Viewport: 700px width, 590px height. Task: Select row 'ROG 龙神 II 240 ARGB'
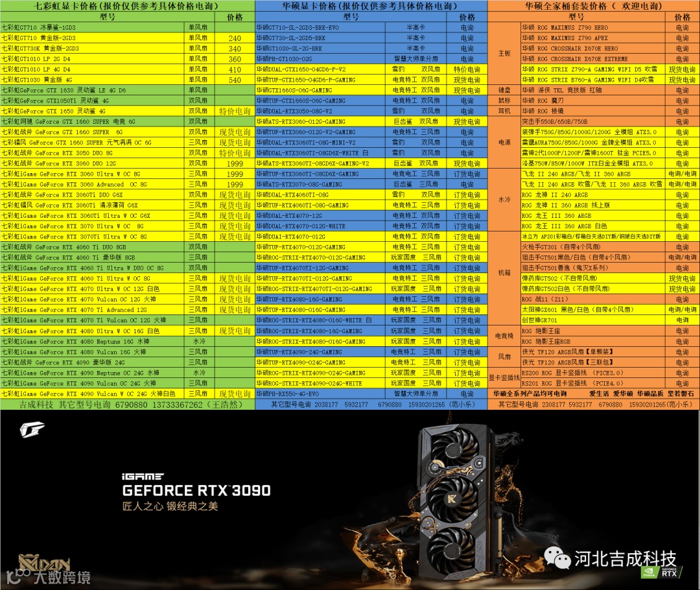click(611, 195)
